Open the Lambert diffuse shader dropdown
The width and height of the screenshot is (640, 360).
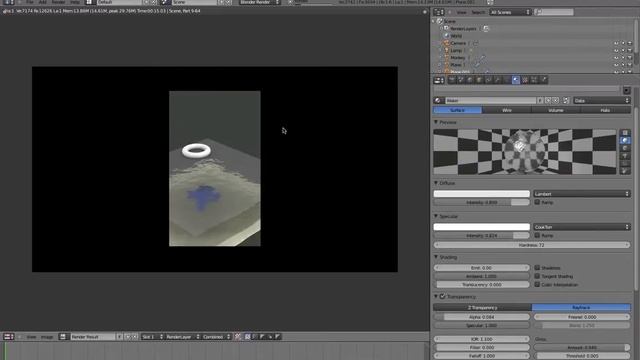tap(582, 194)
